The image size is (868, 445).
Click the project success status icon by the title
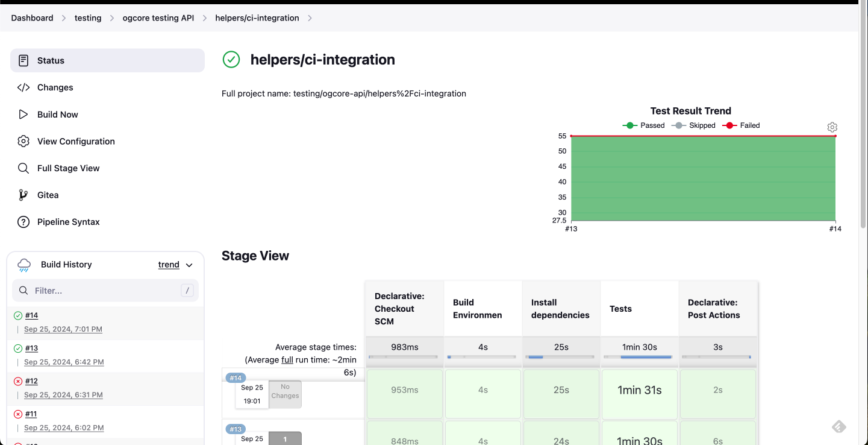[231, 59]
